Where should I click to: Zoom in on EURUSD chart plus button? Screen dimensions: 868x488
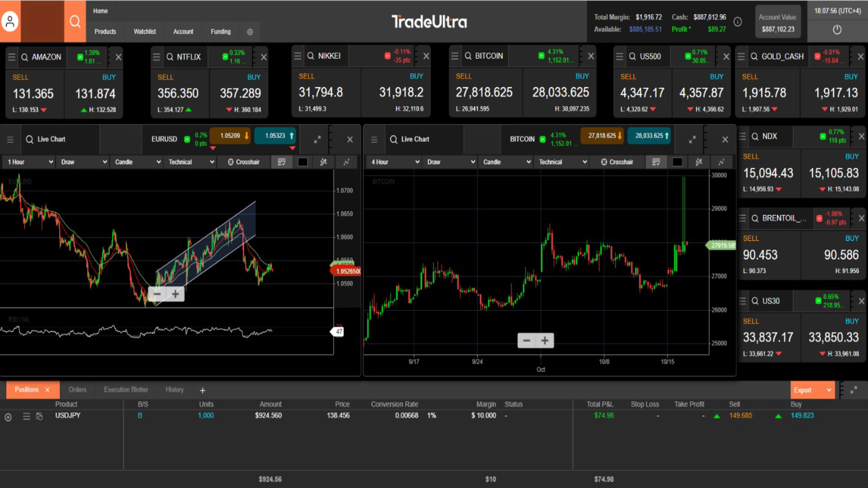[175, 294]
